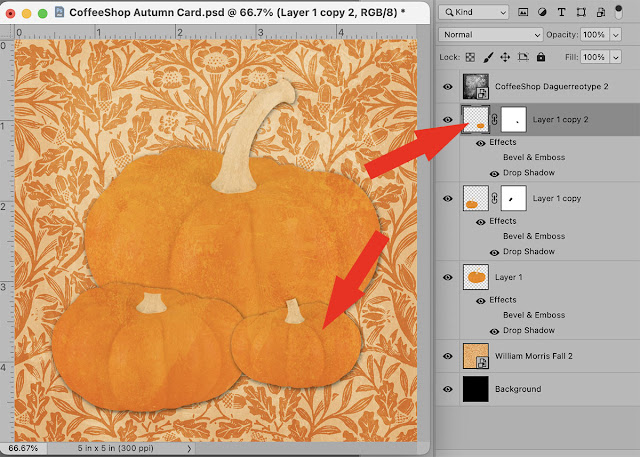Open the Kind filter type dropdown
This screenshot has width=640, height=457.
(473, 12)
